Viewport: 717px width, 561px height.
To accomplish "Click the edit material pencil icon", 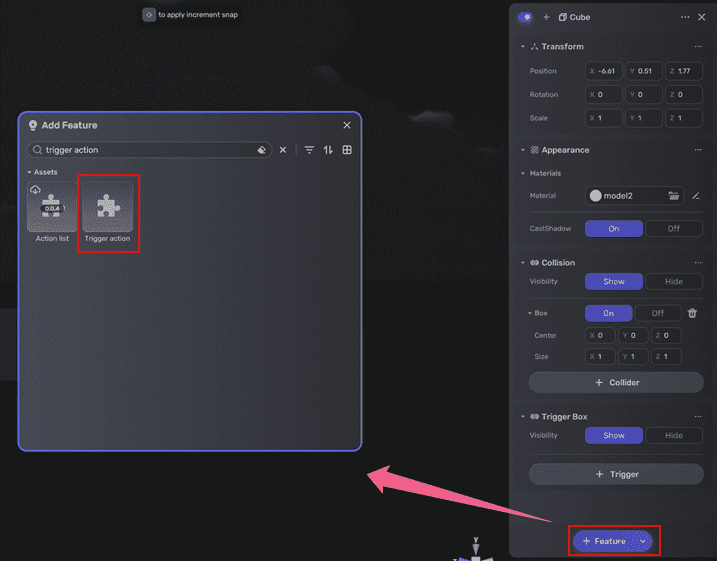I will (695, 196).
